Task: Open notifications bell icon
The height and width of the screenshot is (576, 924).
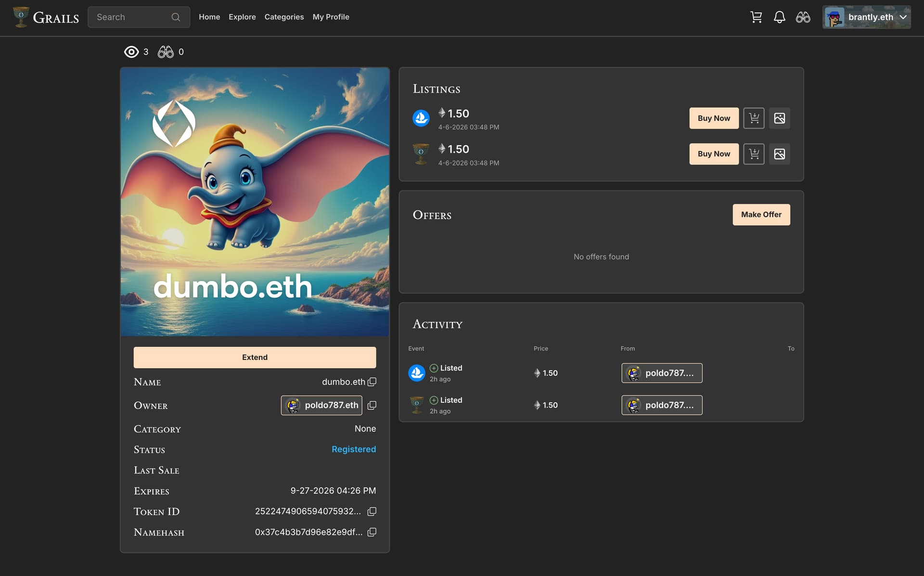Action: 779,17
